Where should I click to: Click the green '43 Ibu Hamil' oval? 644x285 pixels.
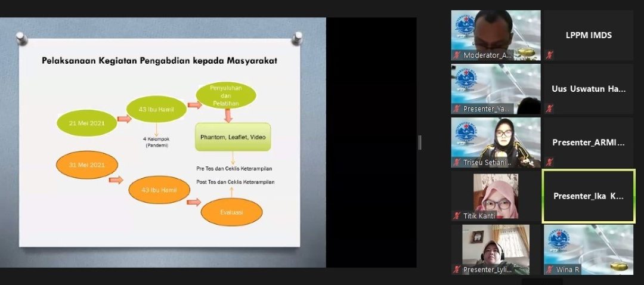pyautogui.click(x=156, y=109)
